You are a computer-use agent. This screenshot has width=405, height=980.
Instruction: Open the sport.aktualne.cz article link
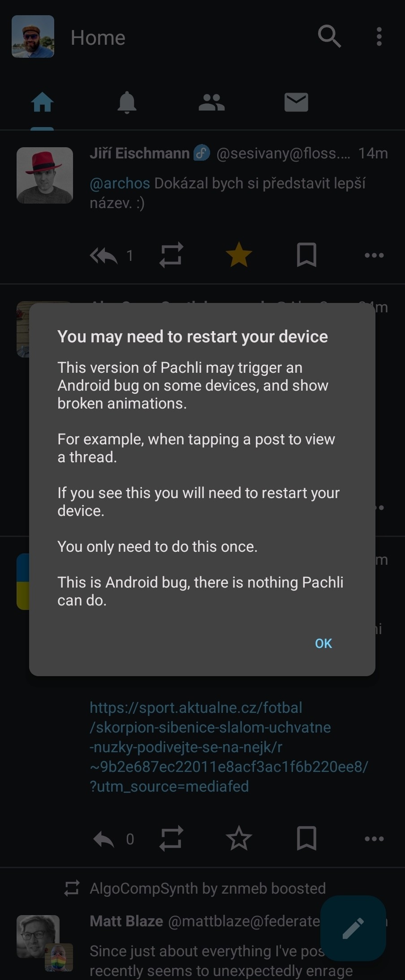(x=229, y=747)
